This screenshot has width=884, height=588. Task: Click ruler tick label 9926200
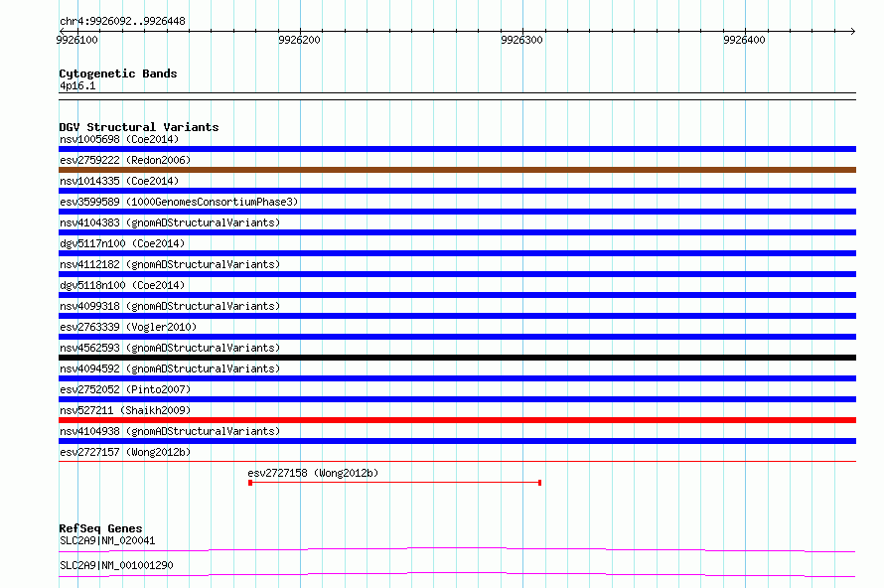[x=299, y=40]
